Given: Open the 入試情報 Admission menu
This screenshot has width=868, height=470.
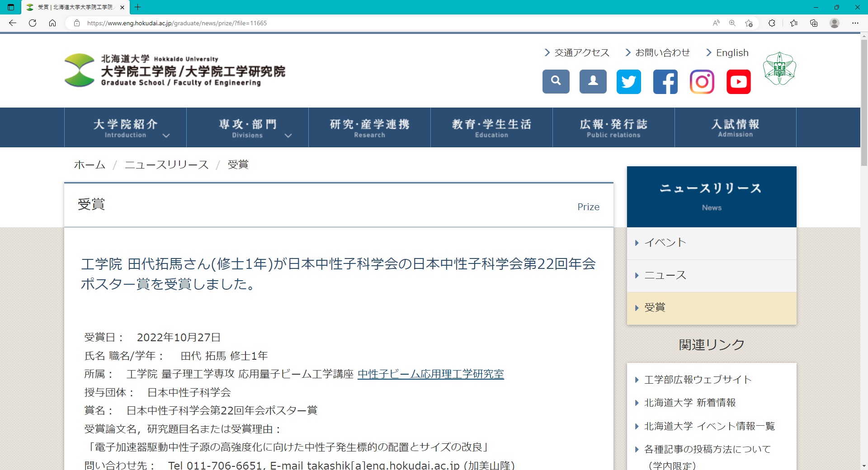Looking at the screenshot, I should 736,127.
